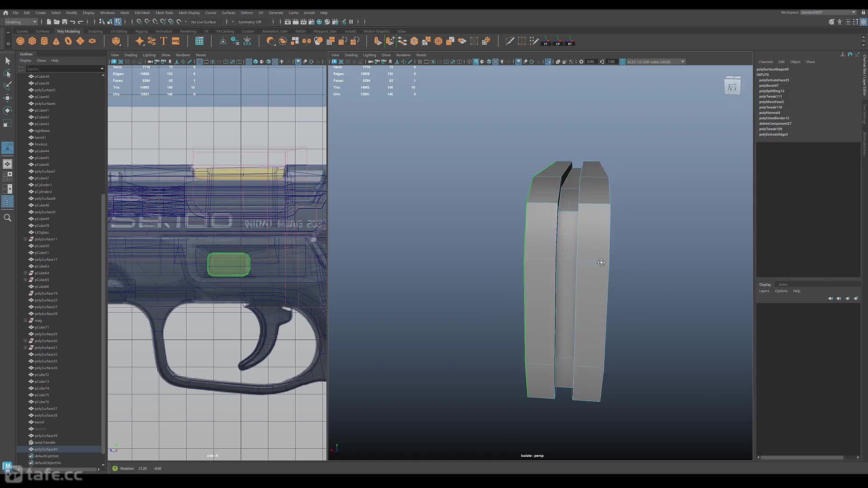Create a polygon torus from the shelf

coord(68,41)
